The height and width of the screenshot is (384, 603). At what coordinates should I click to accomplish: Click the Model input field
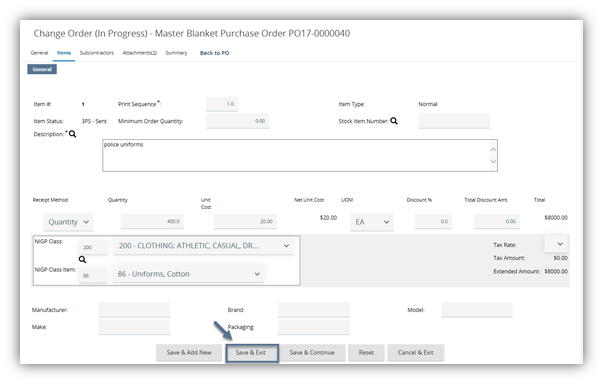coord(477,310)
